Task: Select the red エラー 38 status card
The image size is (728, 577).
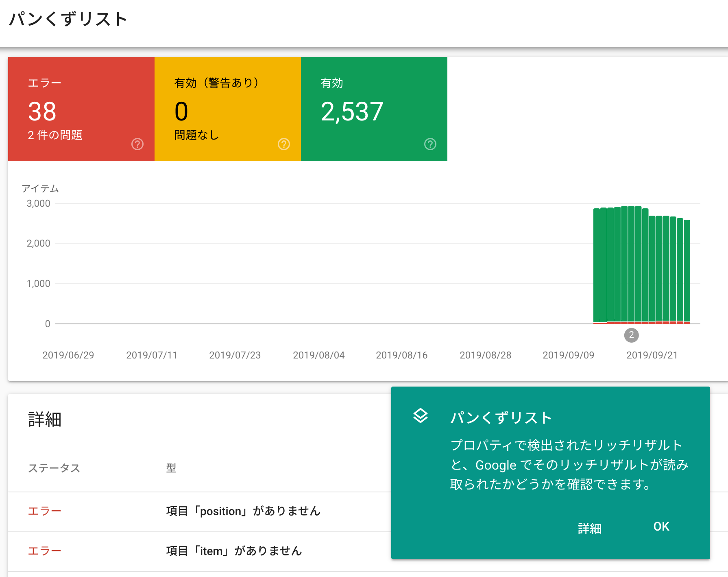Action: [x=81, y=109]
